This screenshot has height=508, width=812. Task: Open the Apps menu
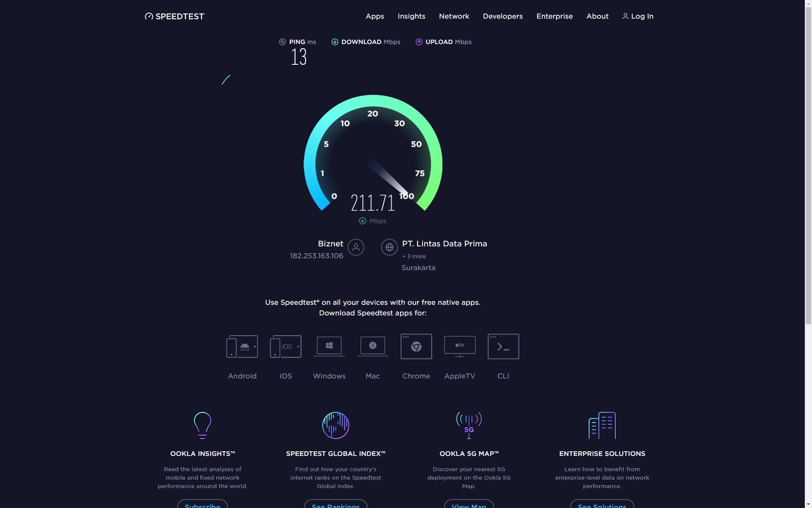pos(375,16)
